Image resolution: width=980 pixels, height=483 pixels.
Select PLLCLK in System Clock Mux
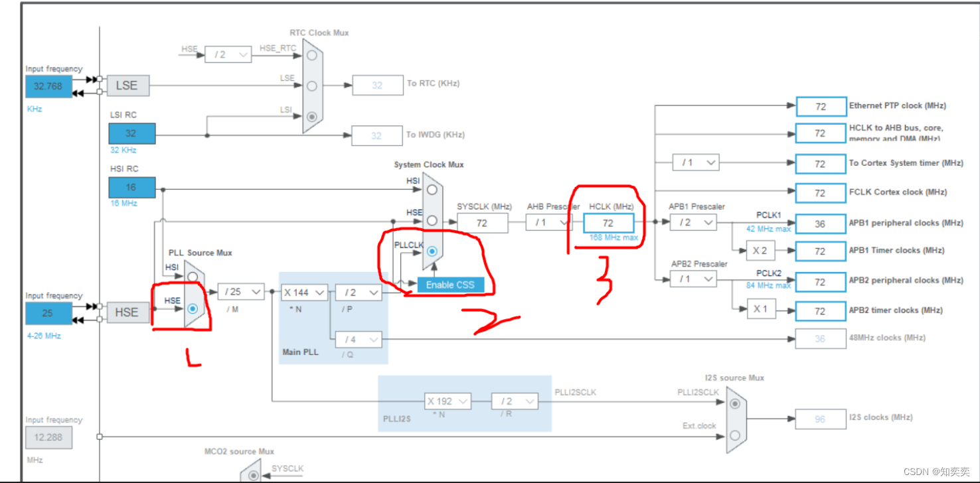432,251
